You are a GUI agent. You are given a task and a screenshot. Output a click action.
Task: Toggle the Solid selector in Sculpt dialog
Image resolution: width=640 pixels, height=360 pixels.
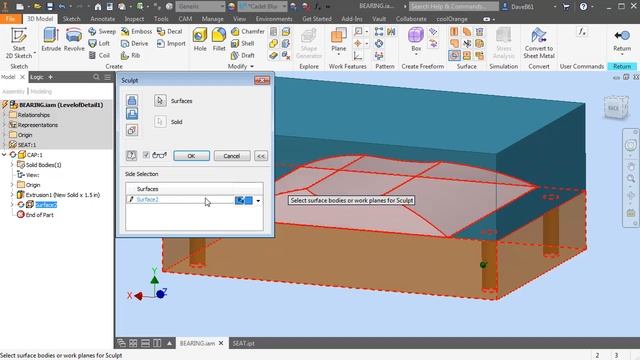click(x=160, y=122)
